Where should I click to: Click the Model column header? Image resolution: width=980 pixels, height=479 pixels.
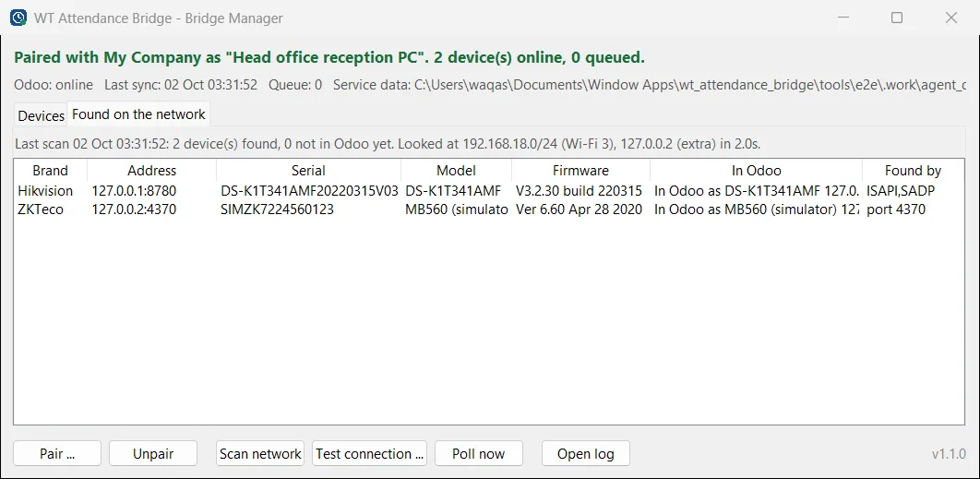click(x=456, y=170)
